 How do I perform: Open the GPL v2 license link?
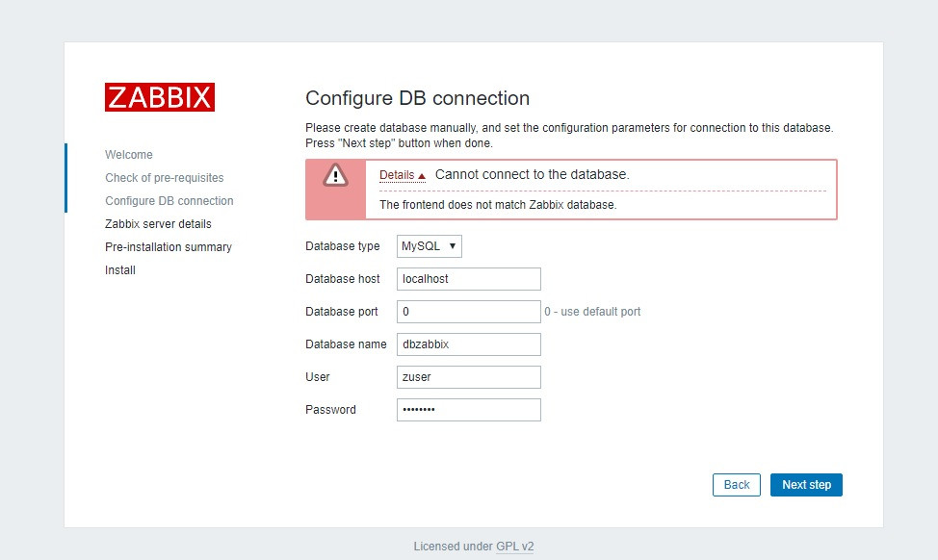click(x=514, y=547)
